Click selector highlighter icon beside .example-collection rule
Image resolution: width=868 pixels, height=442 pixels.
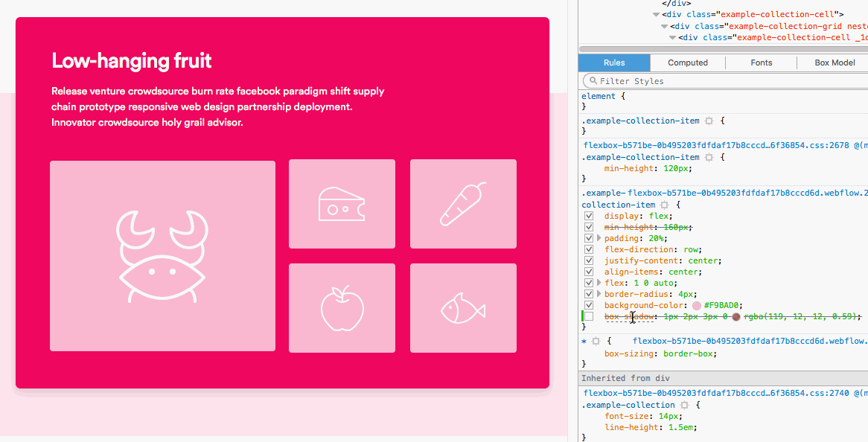(684, 406)
